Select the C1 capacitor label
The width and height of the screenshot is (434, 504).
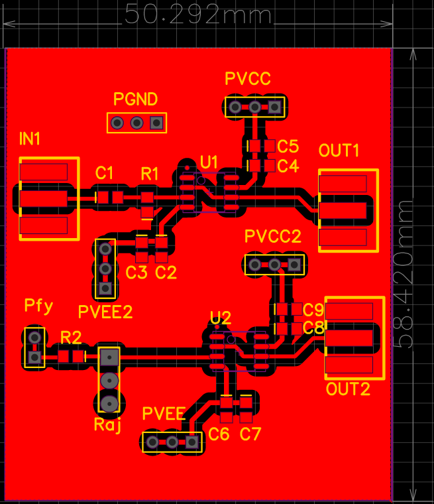[105, 173]
